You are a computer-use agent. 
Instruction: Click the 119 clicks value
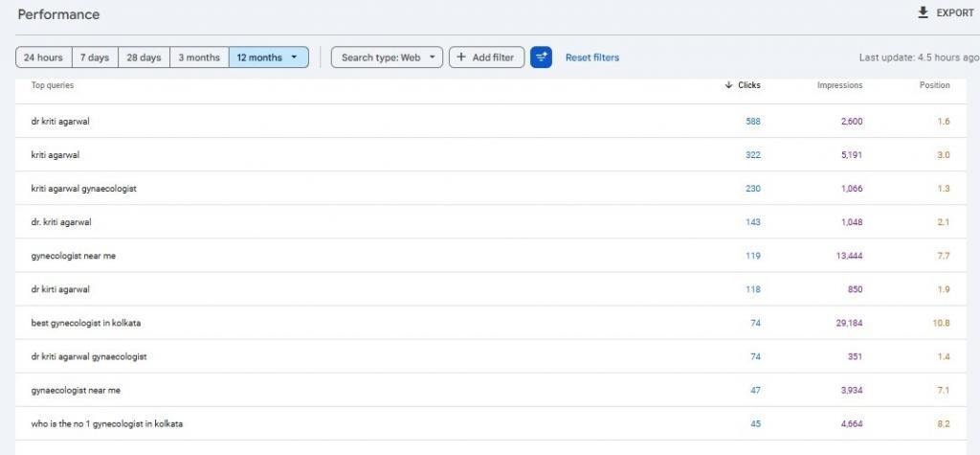tap(753, 256)
